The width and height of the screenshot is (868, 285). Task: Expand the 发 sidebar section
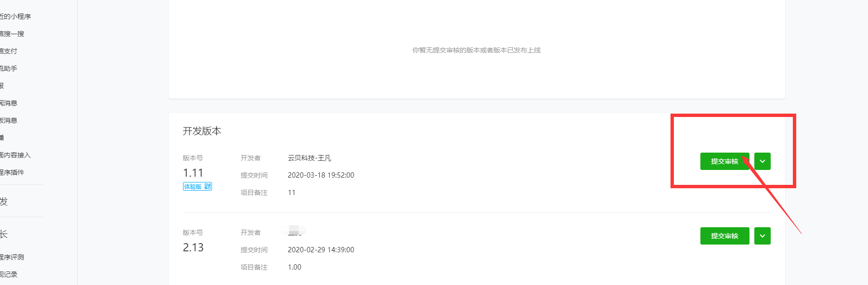[x=4, y=202]
